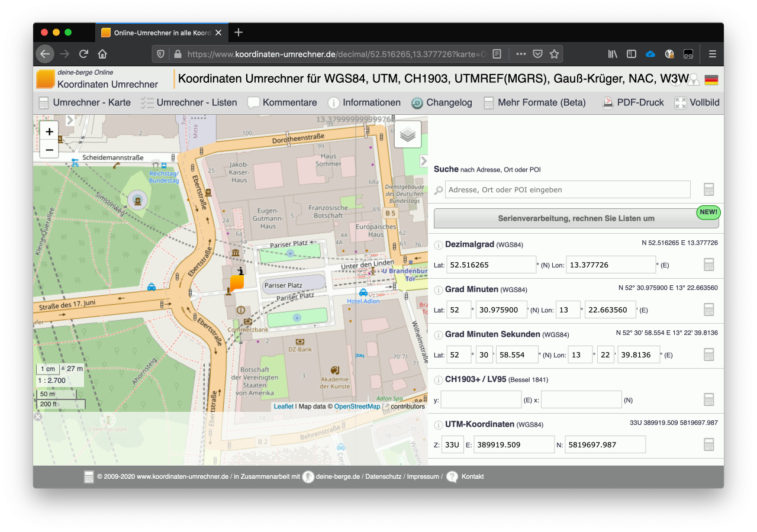Collapse the map's right panel arrow

click(x=424, y=161)
